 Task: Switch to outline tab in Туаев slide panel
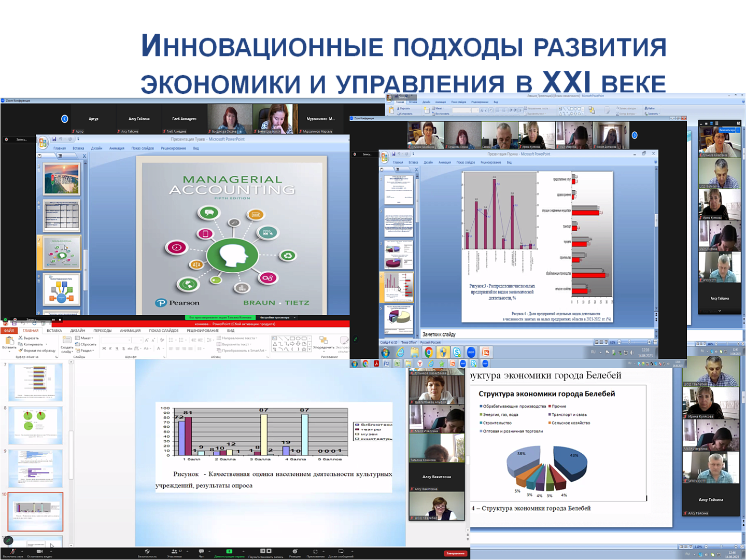[x=60, y=156]
